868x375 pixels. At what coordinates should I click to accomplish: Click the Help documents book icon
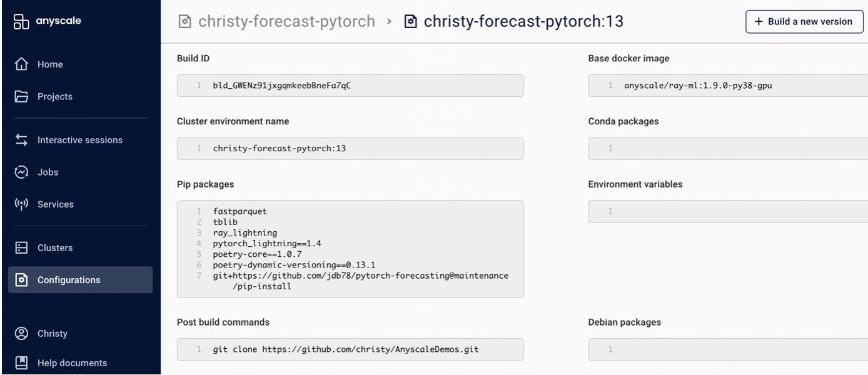pos(21,362)
